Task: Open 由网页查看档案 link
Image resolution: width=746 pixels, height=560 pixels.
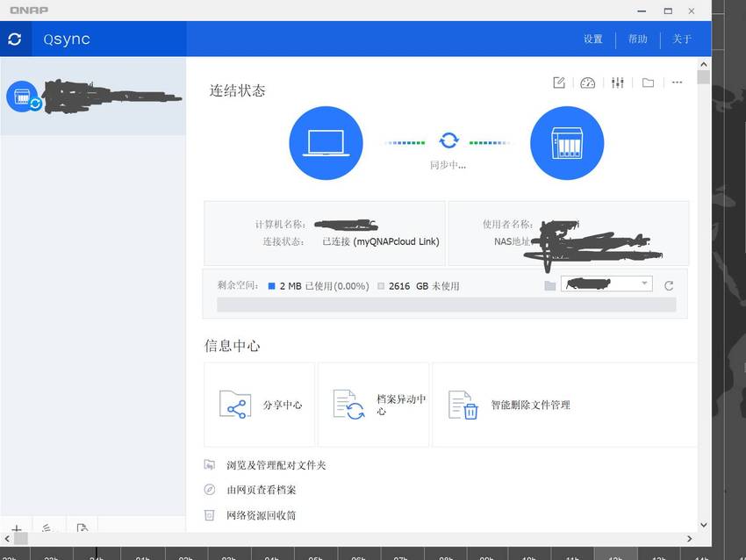Action: click(x=262, y=490)
